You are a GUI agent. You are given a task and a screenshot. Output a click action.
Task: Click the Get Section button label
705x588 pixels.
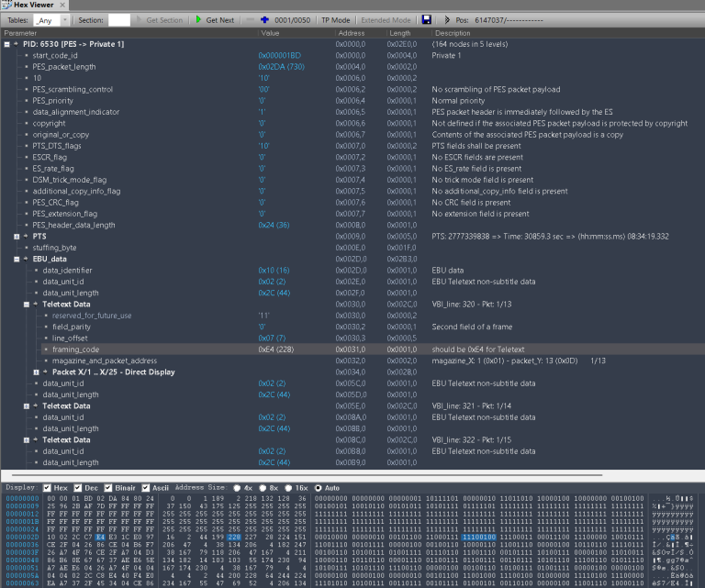[164, 20]
